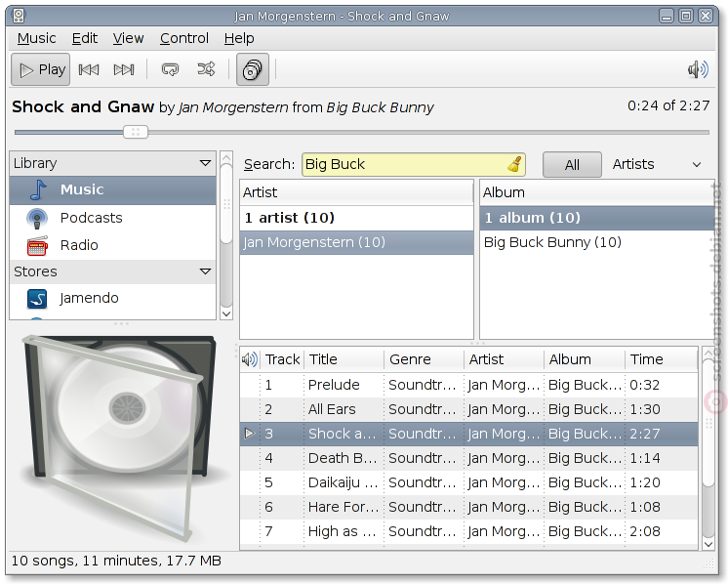
Task: Click the Play button
Action: [x=40, y=69]
